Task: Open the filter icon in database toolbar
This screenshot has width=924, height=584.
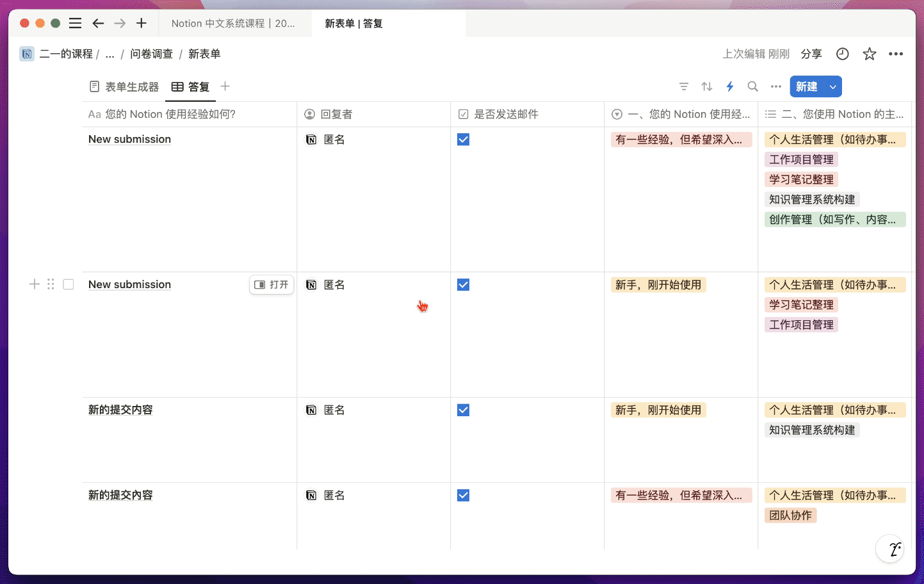Action: click(x=684, y=86)
